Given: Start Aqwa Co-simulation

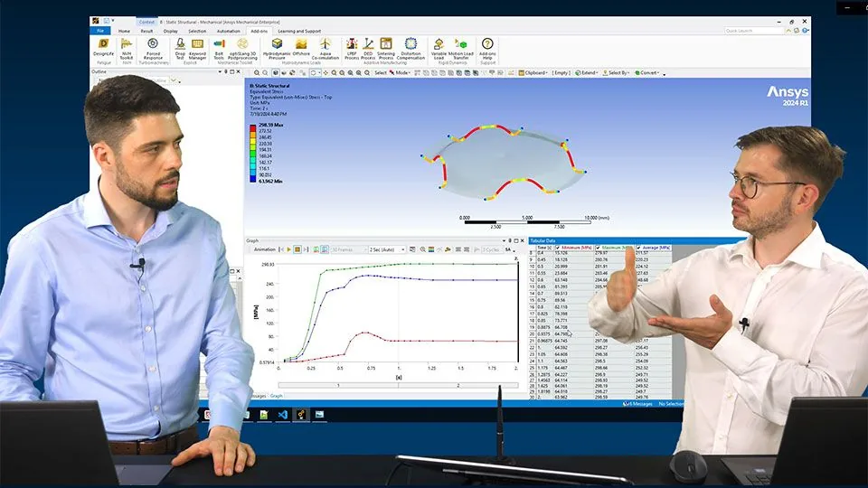Looking at the screenshot, I should coord(325,48).
